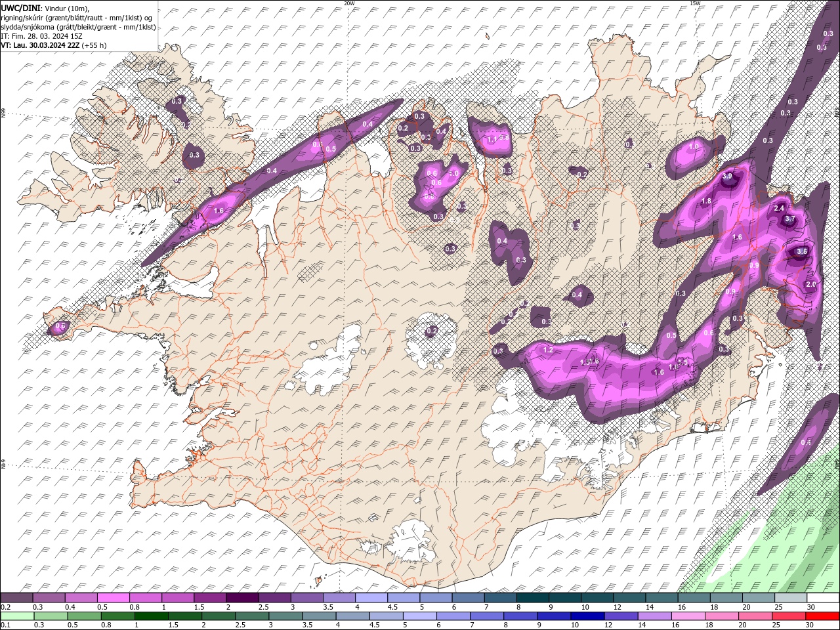Click the 3.7 snowfall value on the map
Image resolution: width=840 pixels, height=630 pixels.
[790, 219]
